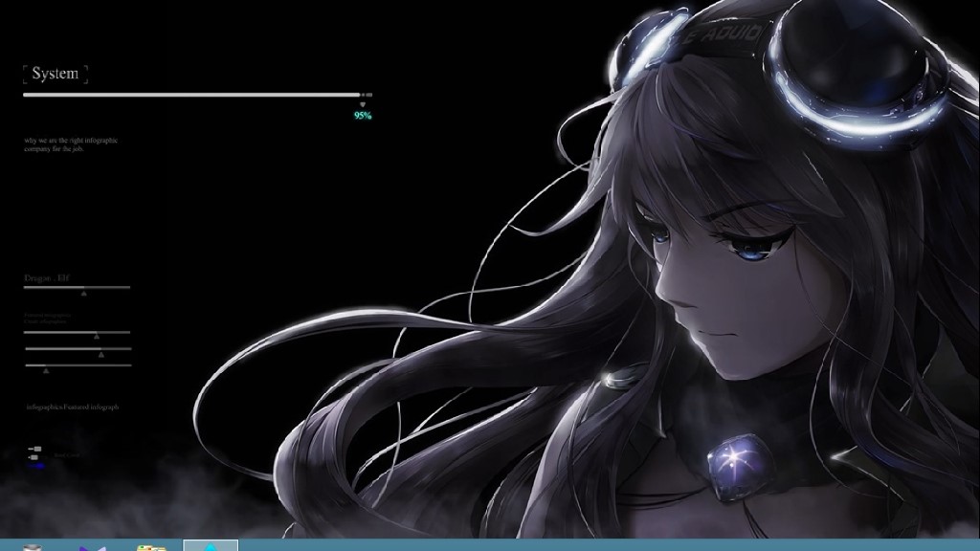The height and width of the screenshot is (551, 980).
Task: Click the 'Dragon . Elf' widget label
Action: point(47,278)
